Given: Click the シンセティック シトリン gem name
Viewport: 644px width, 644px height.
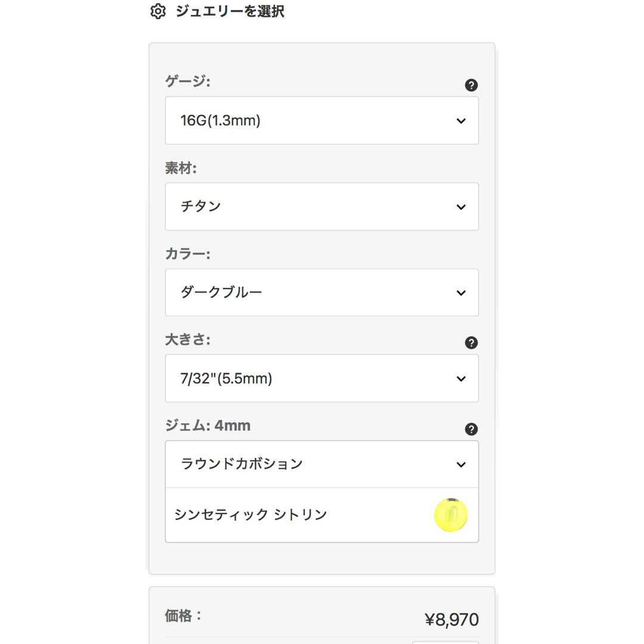Looking at the screenshot, I should [250, 515].
